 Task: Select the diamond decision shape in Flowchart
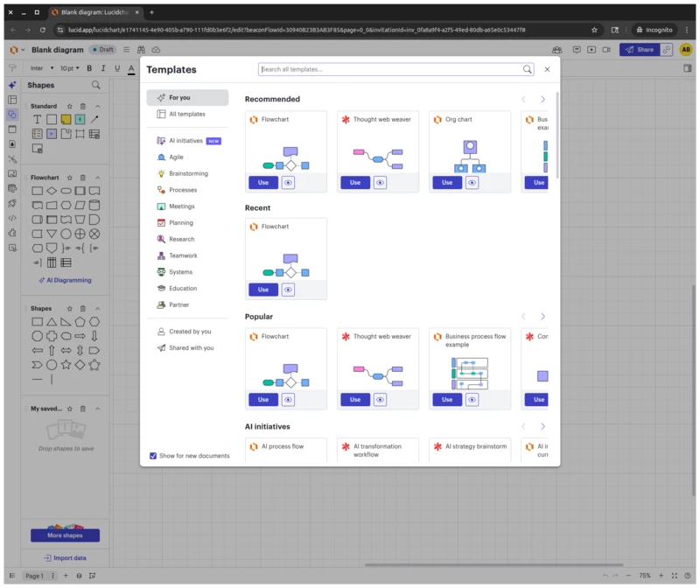[52, 191]
